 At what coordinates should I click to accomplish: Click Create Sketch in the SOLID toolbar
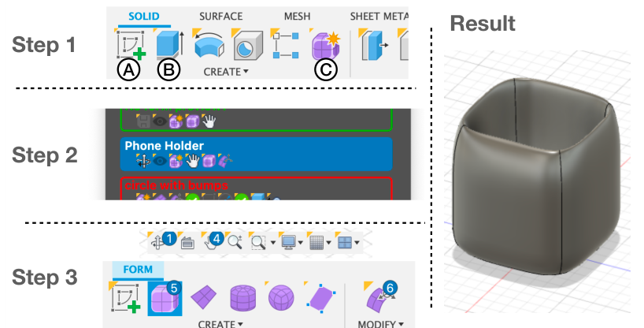(x=131, y=44)
